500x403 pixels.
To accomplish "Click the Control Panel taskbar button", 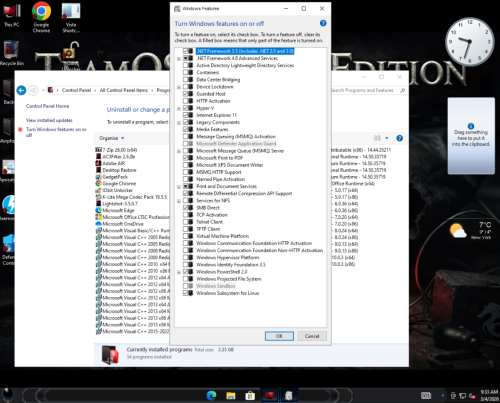I will tap(269, 396).
